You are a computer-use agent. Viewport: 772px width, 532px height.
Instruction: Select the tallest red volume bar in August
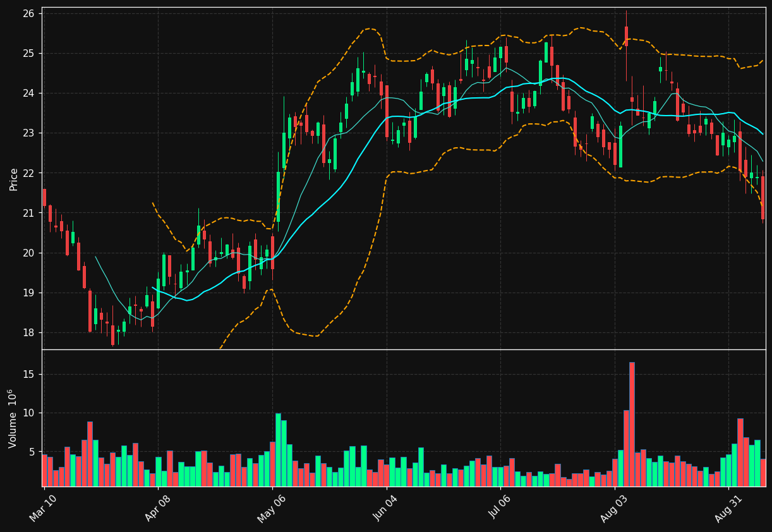pos(632,424)
